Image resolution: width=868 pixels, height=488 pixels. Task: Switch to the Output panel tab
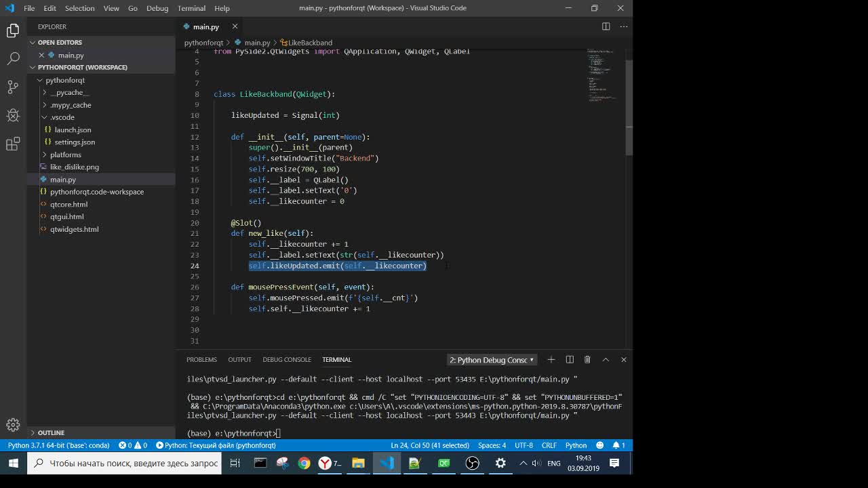pyautogui.click(x=239, y=360)
